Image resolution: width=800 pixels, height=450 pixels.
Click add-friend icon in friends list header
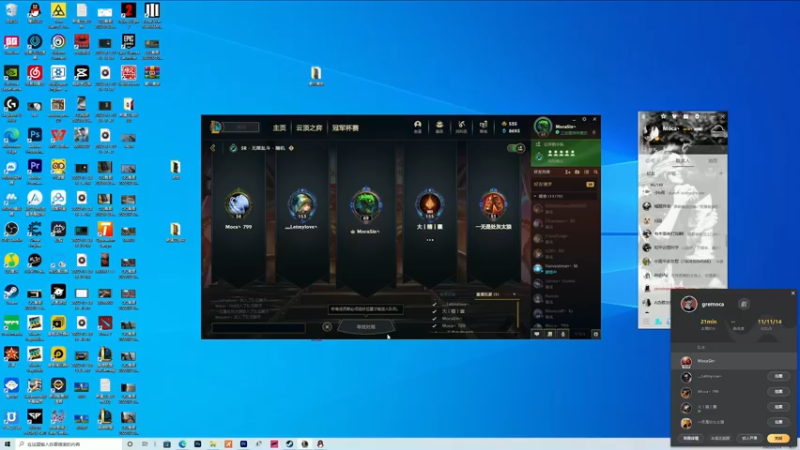pos(568,172)
